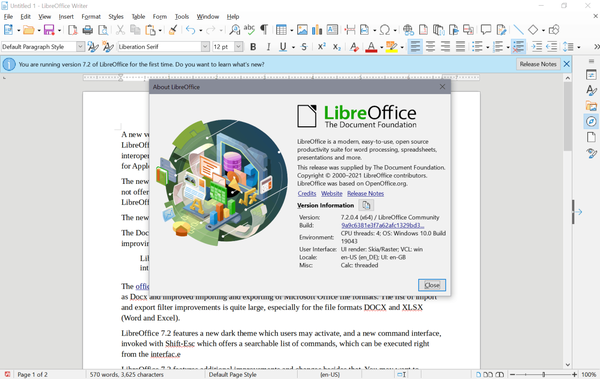Close the About LibreOffice dialog

(x=432, y=285)
